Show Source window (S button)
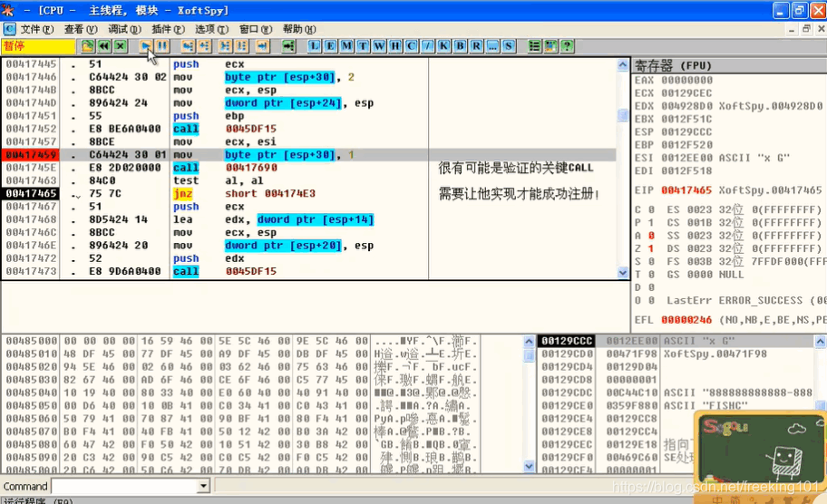This screenshot has width=827, height=504. [509, 46]
